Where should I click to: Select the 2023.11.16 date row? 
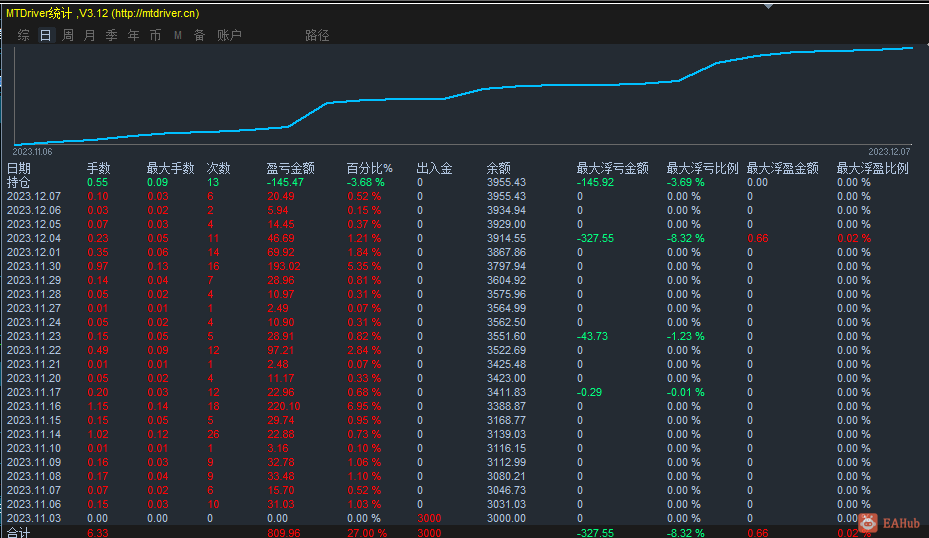[34, 406]
